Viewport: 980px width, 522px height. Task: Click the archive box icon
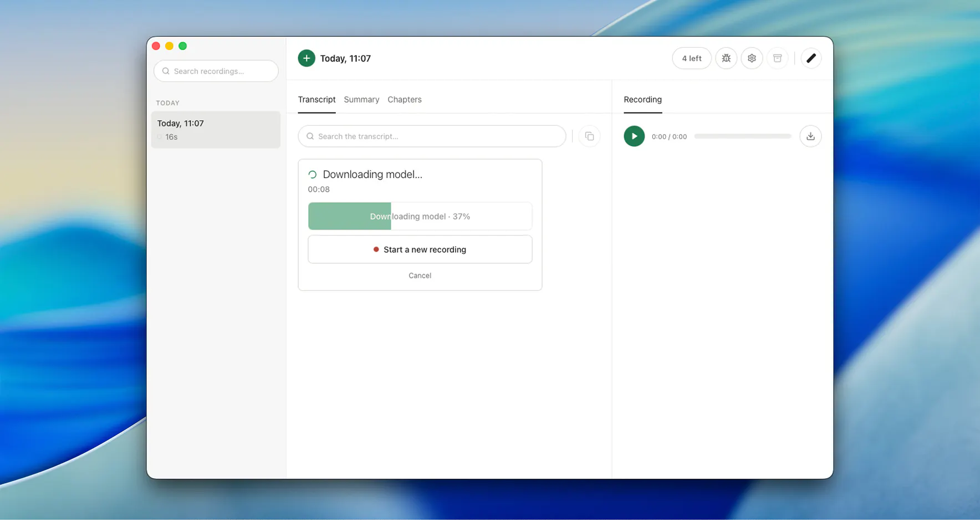(777, 58)
